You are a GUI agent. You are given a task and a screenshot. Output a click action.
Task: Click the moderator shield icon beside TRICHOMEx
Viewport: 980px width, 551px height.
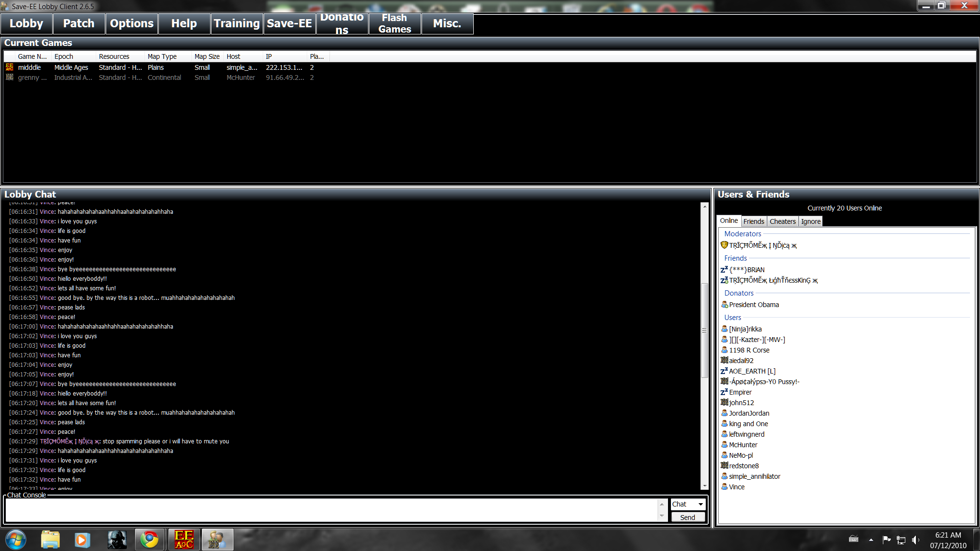click(x=724, y=245)
